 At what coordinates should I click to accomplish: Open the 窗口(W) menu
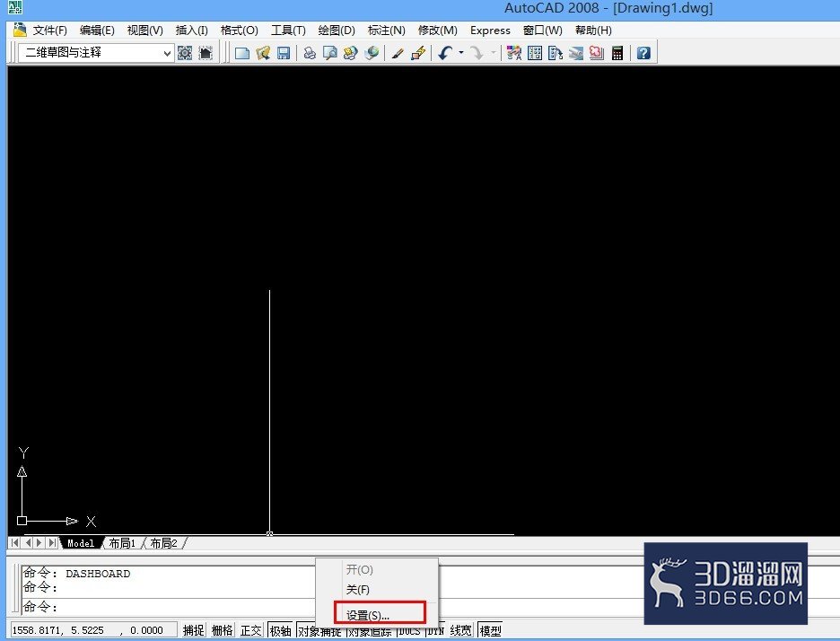pos(543,30)
